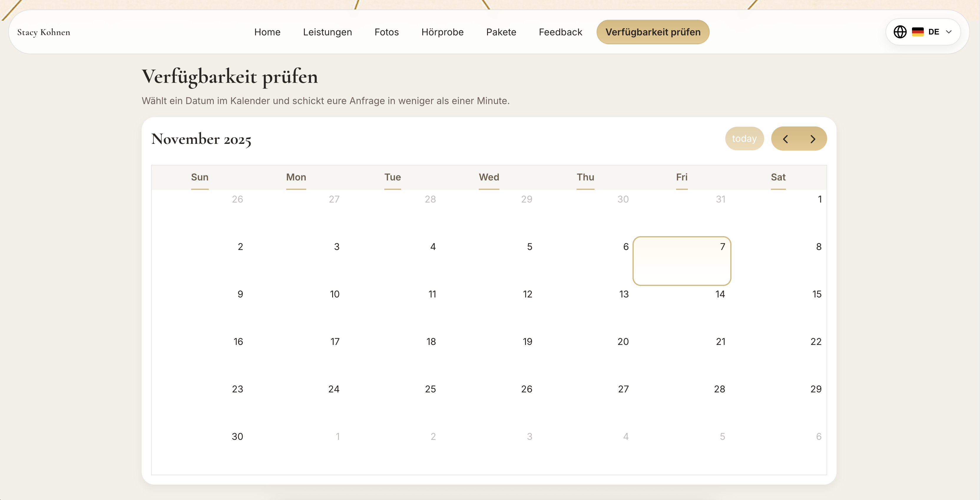The height and width of the screenshot is (500, 980).
Task: Go to previous month with left chevron
Action: [785, 139]
